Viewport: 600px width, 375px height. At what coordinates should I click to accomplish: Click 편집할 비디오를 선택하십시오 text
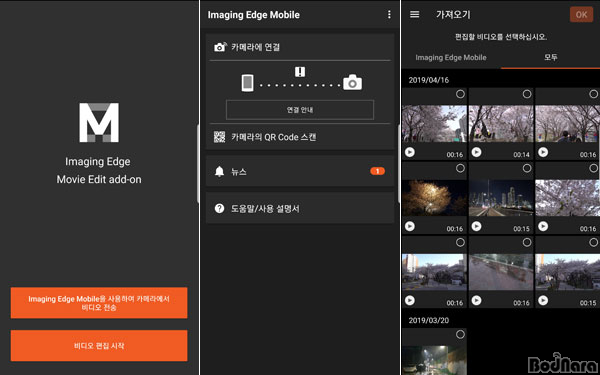point(501,37)
